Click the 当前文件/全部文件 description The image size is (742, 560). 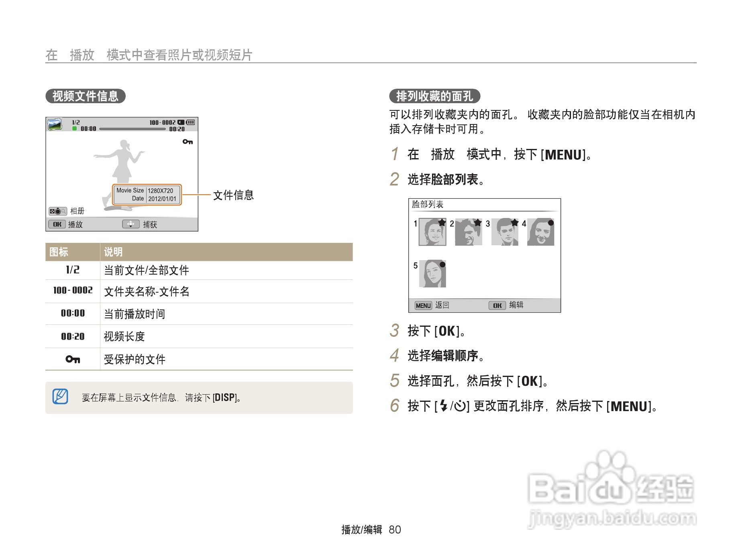(x=146, y=270)
